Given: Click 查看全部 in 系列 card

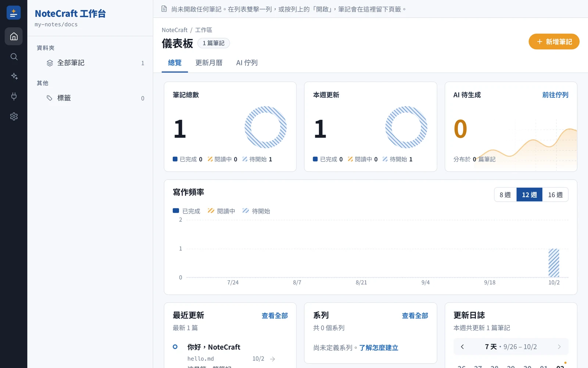Looking at the screenshot, I should pos(415,316).
